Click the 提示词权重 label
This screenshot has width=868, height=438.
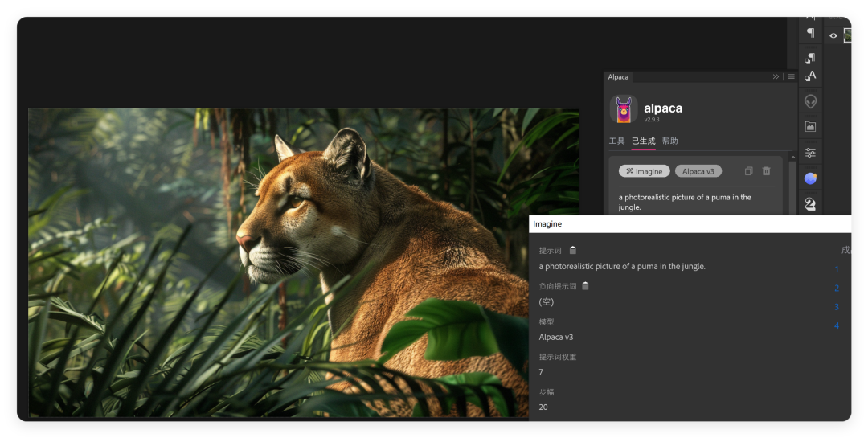[558, 357]
